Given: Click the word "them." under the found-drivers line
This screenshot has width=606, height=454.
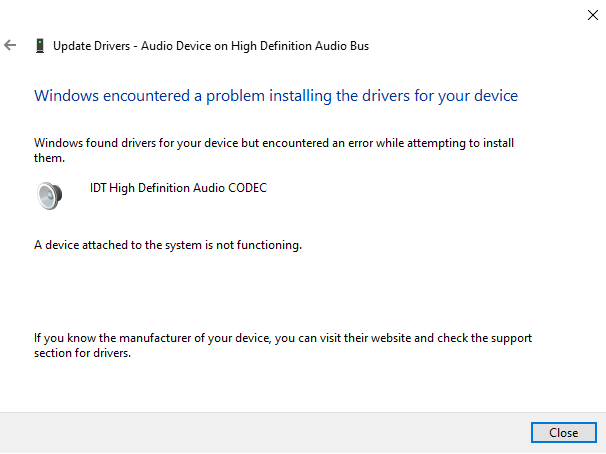Looking at the screenshot, I should click(49, 157).
